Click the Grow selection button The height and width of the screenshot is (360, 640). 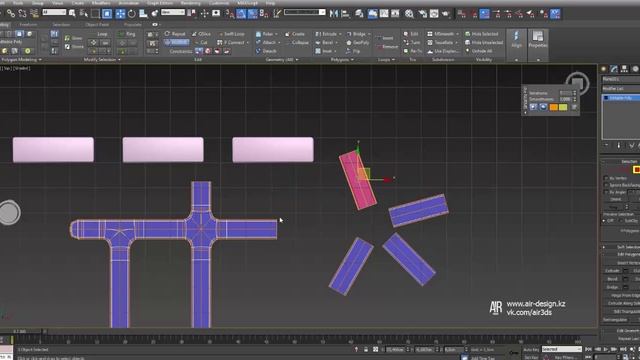[73, 38]
